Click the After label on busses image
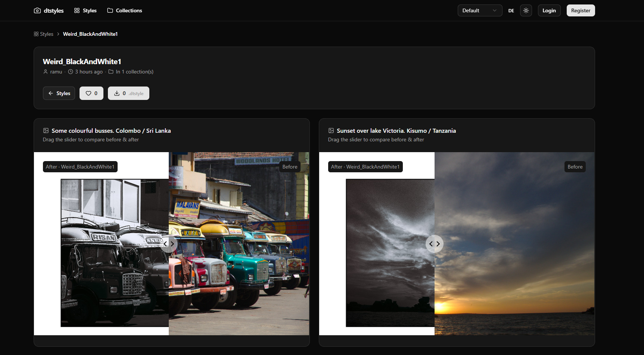Screen dimensions: 644x355 80,167
